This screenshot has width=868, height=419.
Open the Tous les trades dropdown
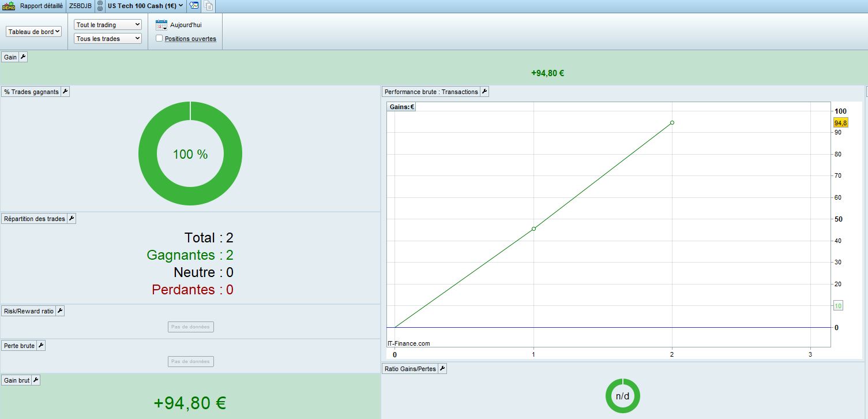click(x=108, y=39)
